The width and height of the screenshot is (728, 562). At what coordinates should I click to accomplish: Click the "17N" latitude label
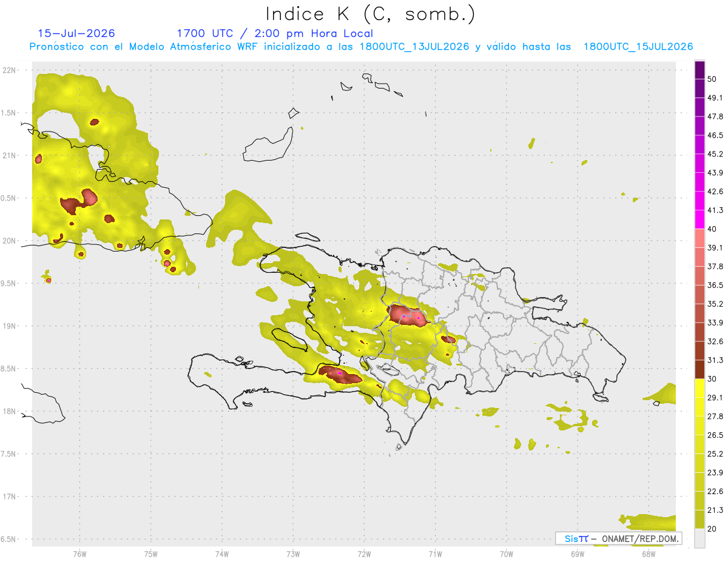10,497
